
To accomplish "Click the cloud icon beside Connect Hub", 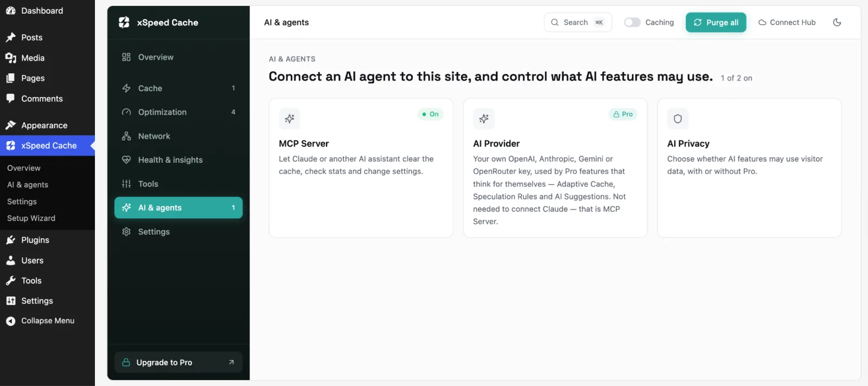I will 762,22.
